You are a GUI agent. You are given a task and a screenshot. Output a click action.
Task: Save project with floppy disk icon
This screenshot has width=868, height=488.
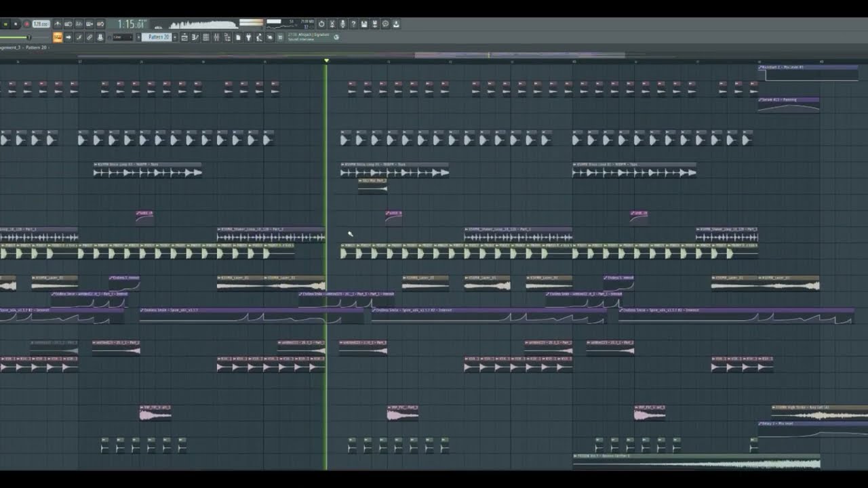point(364,24)
